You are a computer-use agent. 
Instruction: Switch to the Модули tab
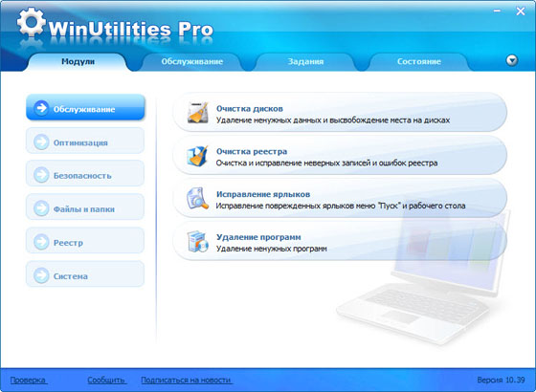pyautogui.click(x=78, y=61)
